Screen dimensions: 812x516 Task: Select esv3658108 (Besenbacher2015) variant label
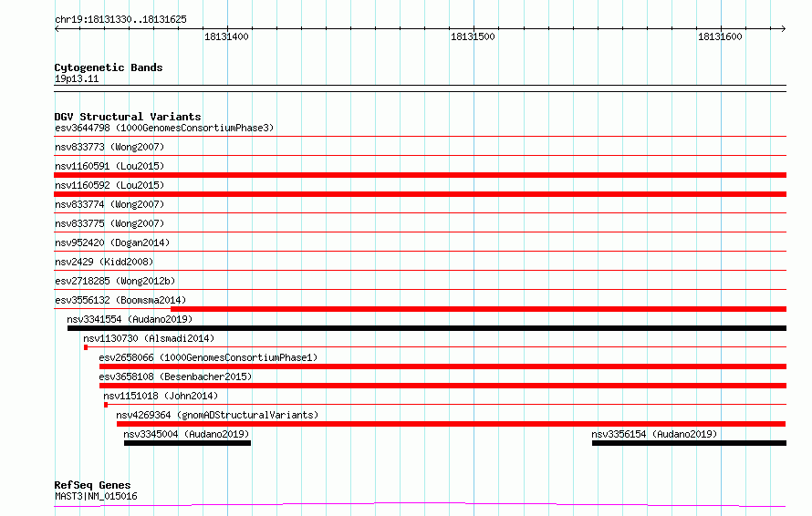175,377
